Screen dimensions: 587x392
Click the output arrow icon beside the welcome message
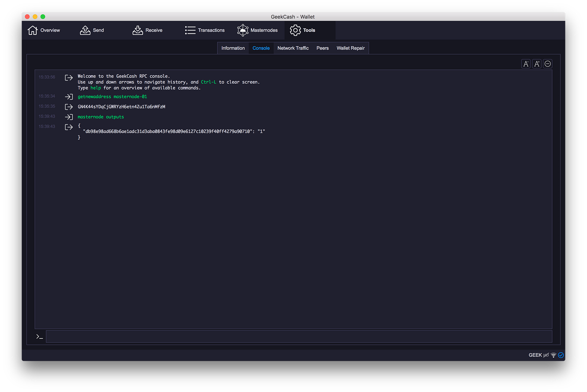coord(69,78)
